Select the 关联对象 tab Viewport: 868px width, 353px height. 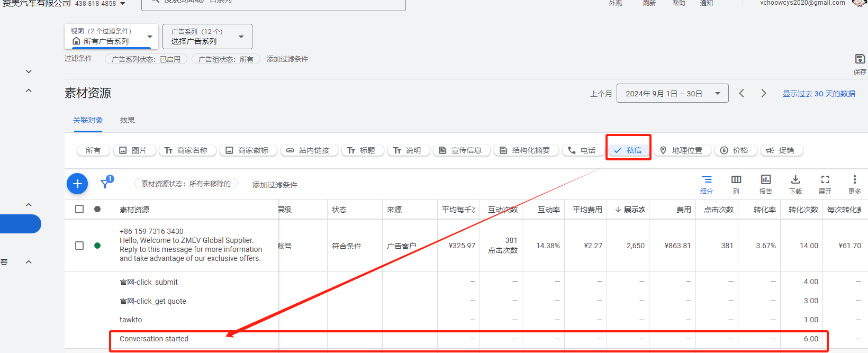pyautogui.click(x=88, y=120)
